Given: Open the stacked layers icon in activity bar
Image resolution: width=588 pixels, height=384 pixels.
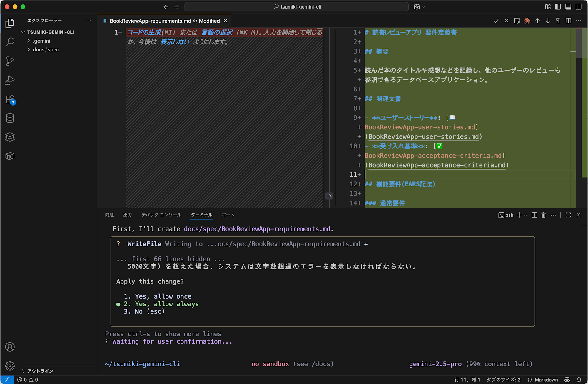Looking at the screenshot, I should pyautogui.click(x=10, y=137).
